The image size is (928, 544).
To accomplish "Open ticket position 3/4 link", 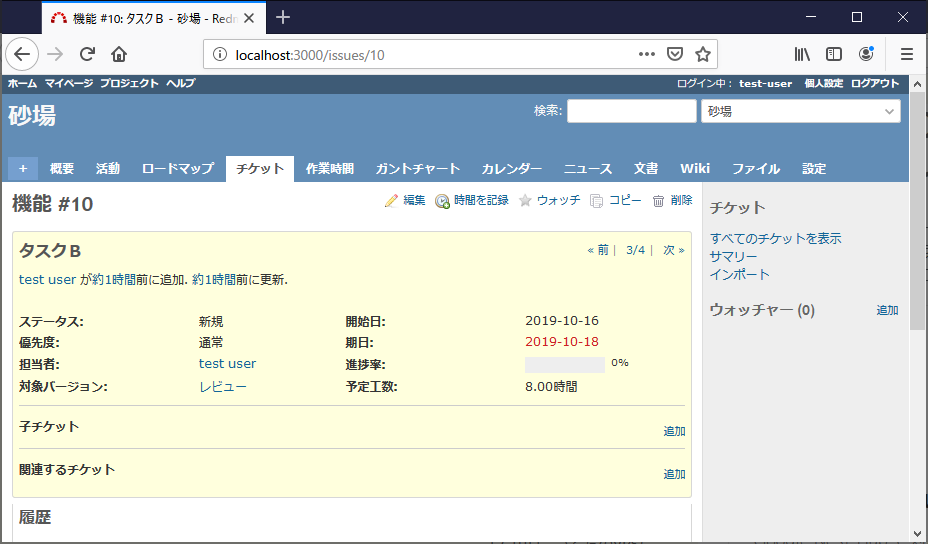I will pyautogui.click(x=636, y=250).
